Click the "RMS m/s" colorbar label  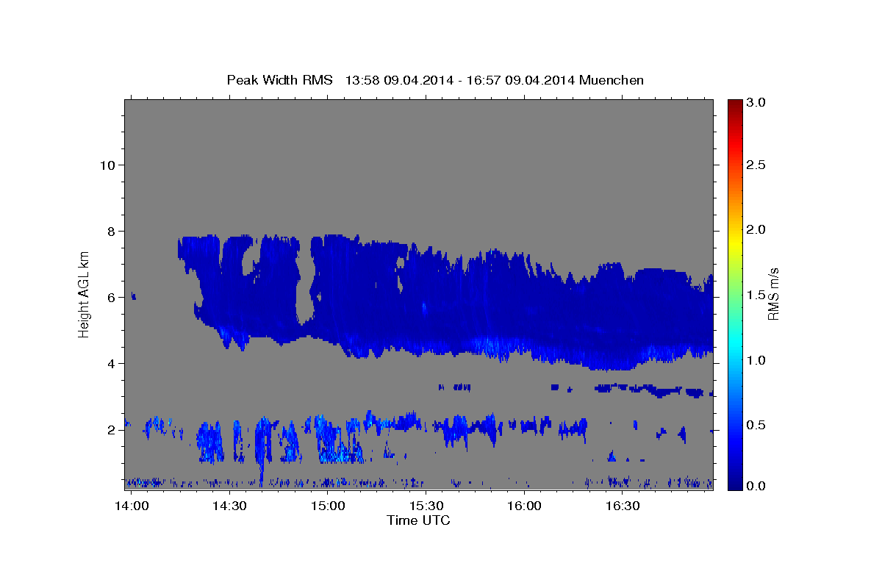[773, 295]
